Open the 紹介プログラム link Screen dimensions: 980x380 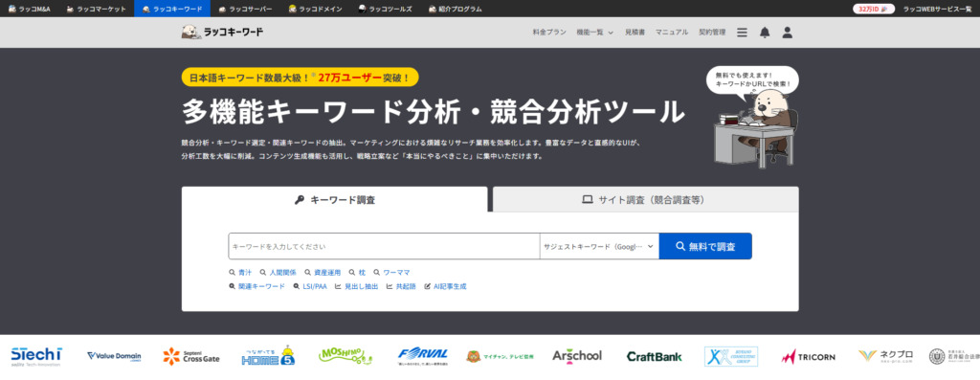coord(455,9)
